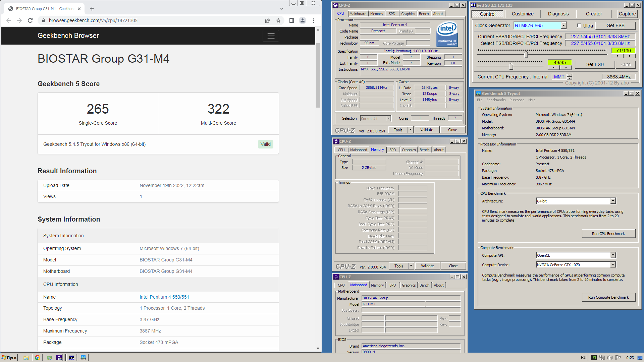Open a new Chrome tab
Viewport: 644px width, 362px height.
pos(92,9)
